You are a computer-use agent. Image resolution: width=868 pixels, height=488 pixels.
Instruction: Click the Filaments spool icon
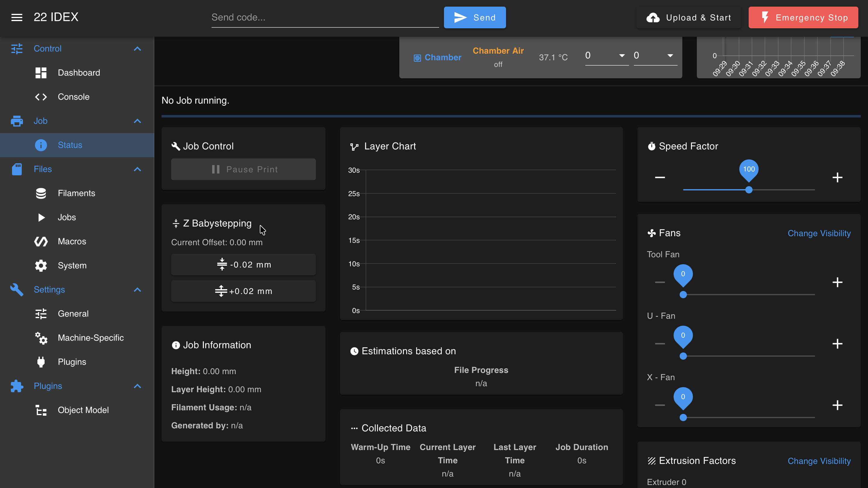(41, 193)
